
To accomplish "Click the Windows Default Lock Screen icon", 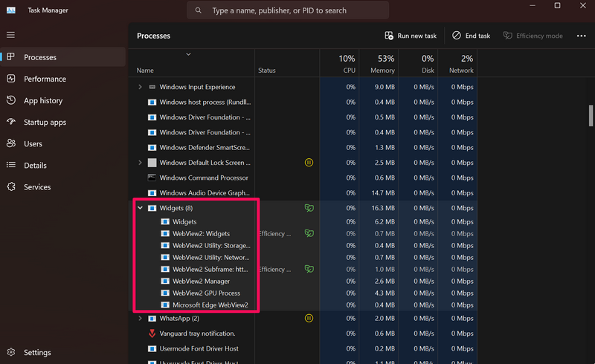I will pos(152,163).
